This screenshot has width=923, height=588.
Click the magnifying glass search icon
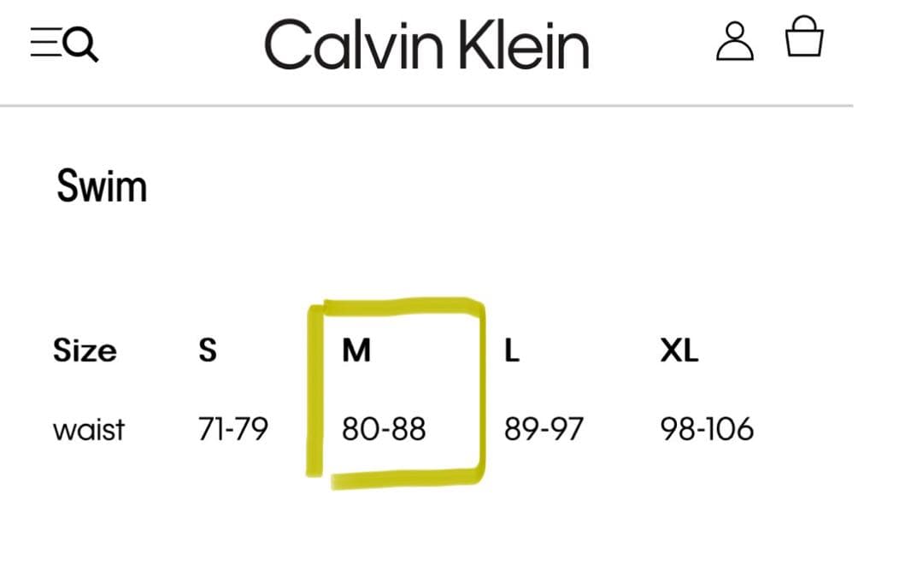81,44
